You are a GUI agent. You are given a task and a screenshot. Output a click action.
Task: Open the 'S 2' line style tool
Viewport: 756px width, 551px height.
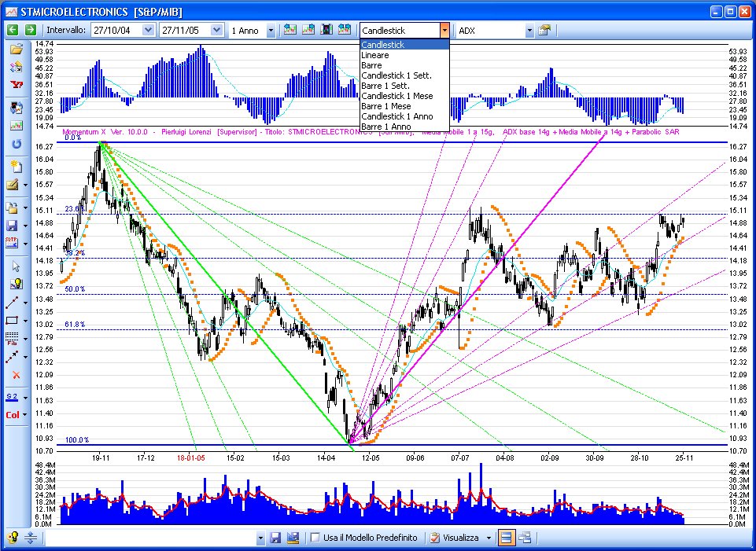click(12, 397)
